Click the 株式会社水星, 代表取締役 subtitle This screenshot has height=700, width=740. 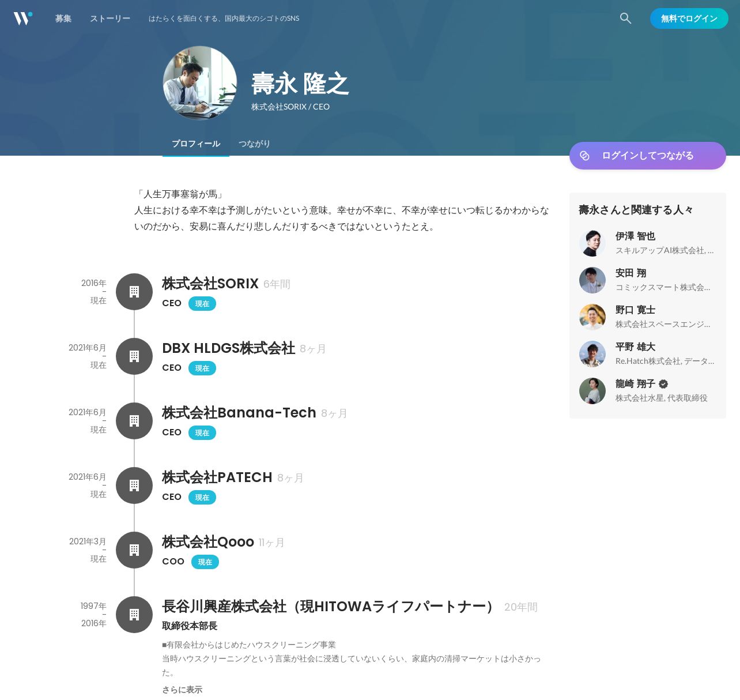pyautogui.click(x=662, y=398)
